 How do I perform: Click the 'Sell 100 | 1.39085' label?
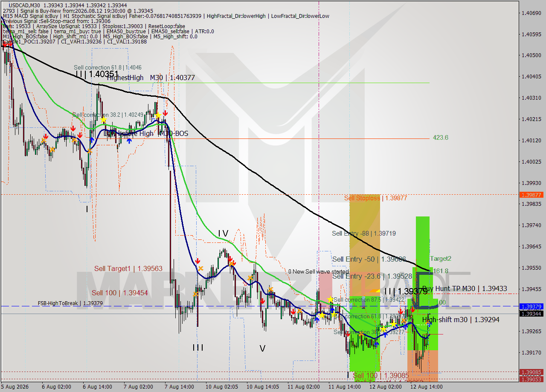point(381,375)
